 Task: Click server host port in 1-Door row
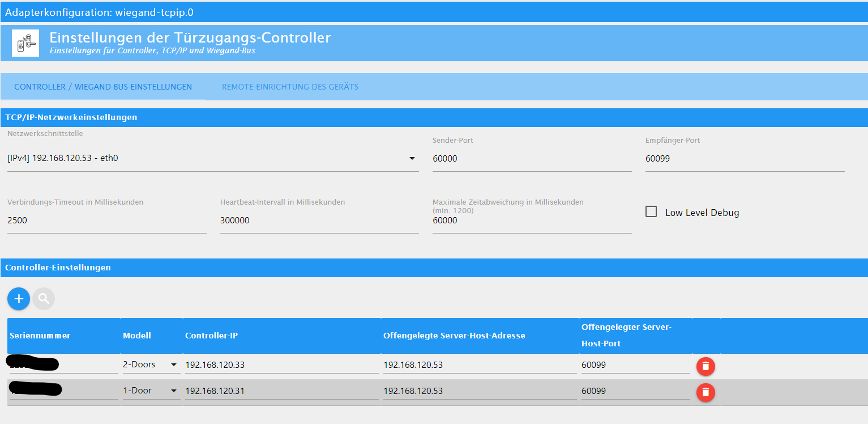635,391
